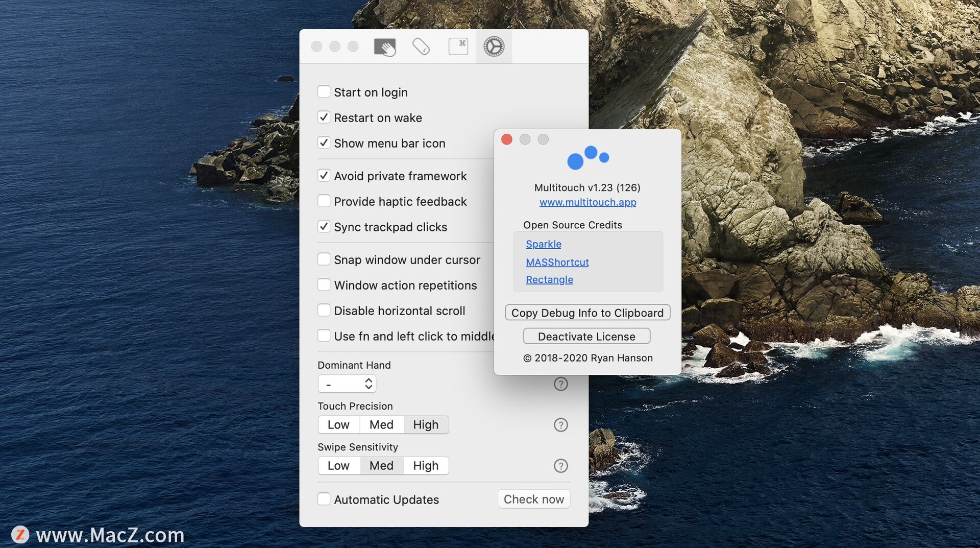Open www.multitouch.app link
980x548 pixels.
coord(588,202)
